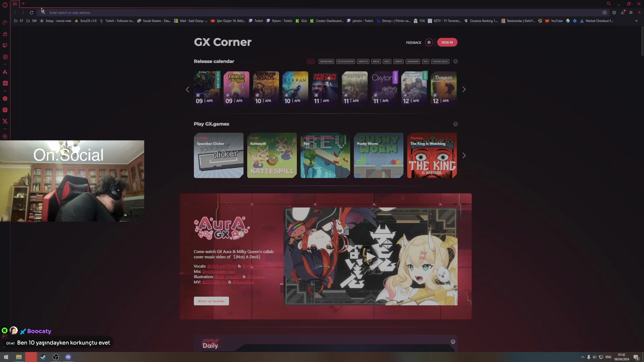Open downloads from the toolbar

click(623, 13)
